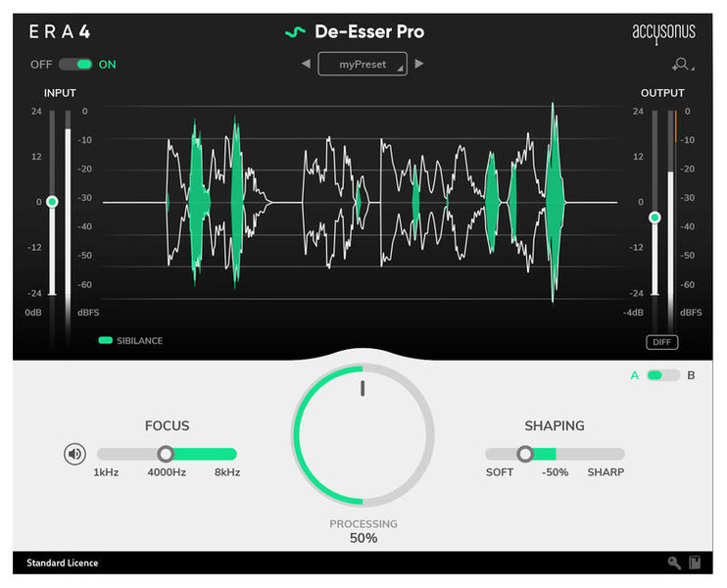
Task: Toggle the DIFF button
Action: pos(661,342)
